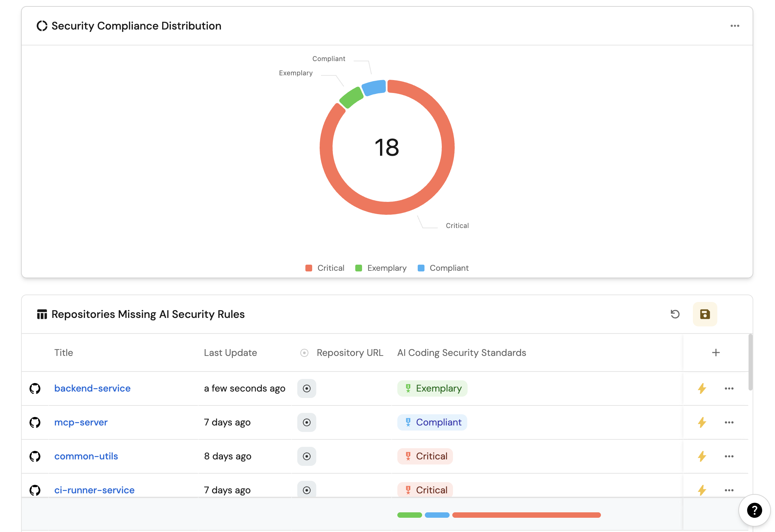The width and height of the screenshot is (775, 532).
Task: Sort by the Last Update column header
Action: tap(230, 353)
